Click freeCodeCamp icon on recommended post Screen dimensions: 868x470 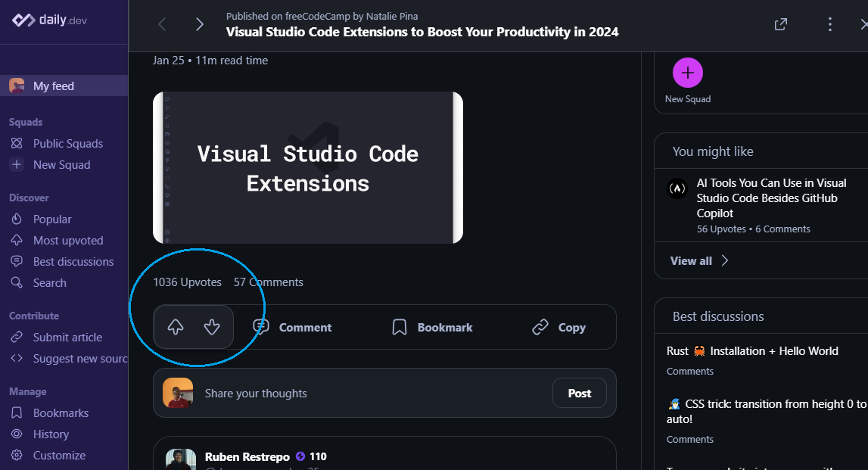[x=677, y=188]
